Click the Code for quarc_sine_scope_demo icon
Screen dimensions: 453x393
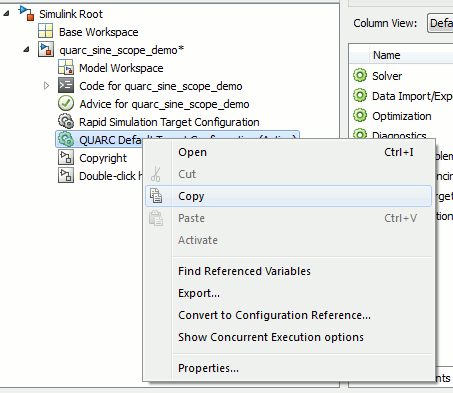pyautogui.click(x=66, y=85)
